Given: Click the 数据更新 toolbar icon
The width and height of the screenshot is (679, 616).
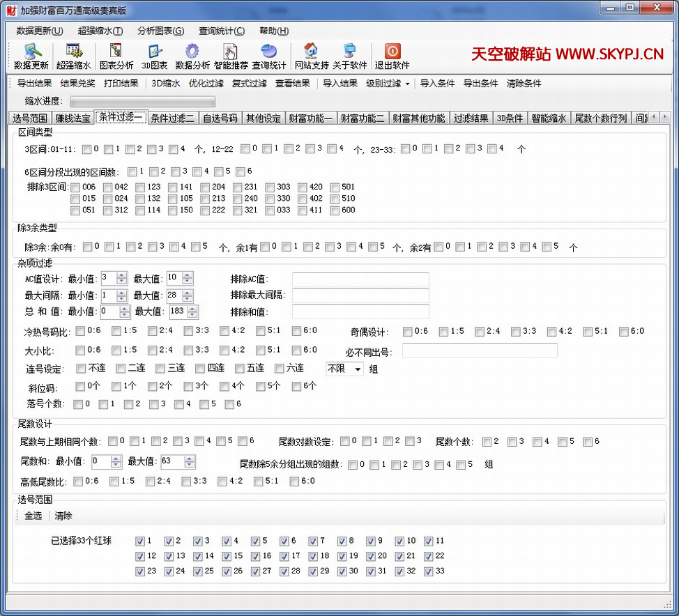Looking at the screenshot, I should pos(31,52).
